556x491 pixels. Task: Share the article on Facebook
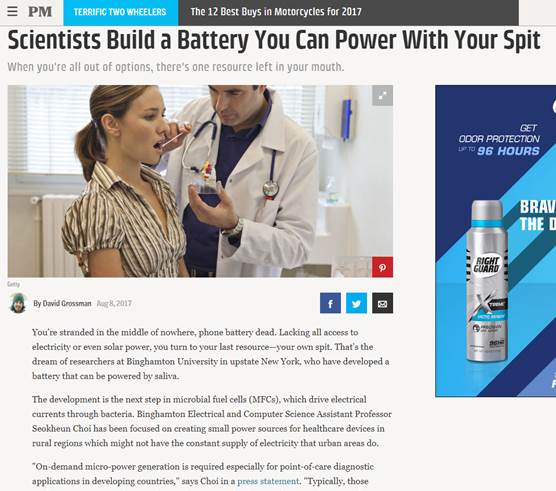[330, 303]
